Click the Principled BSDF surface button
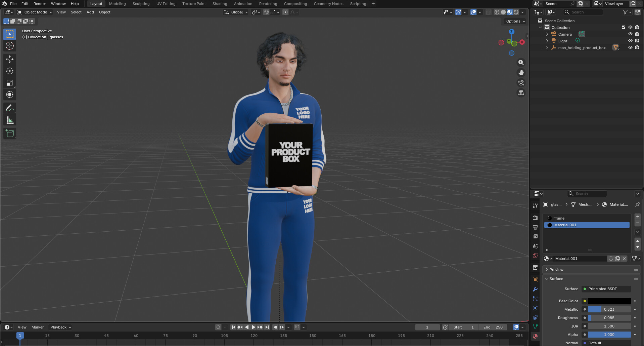Image resolution: width=644 pixels, height=346 pixels. click(606, 289)
